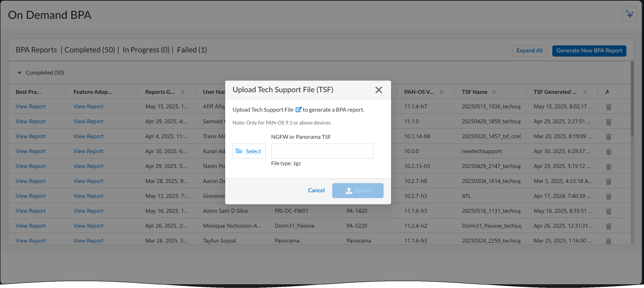Click the folder Select button

pos(249,151)
